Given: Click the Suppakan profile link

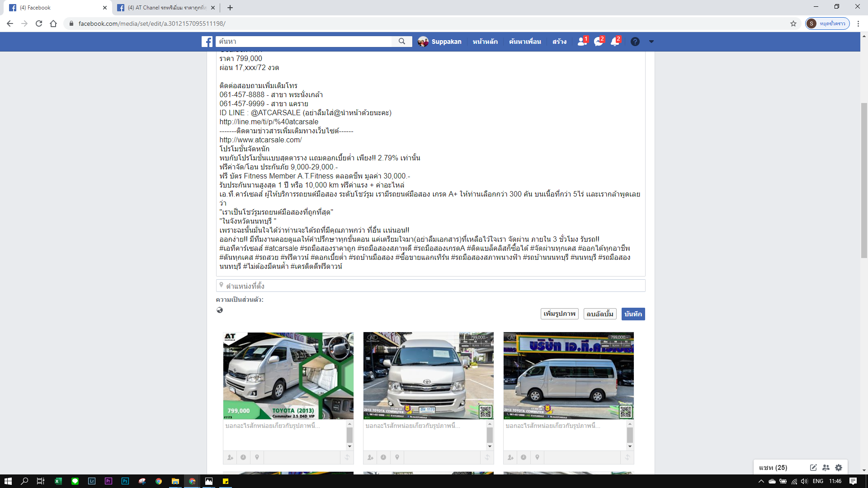Looking at the screenshot, I should (x=439, y=42).
